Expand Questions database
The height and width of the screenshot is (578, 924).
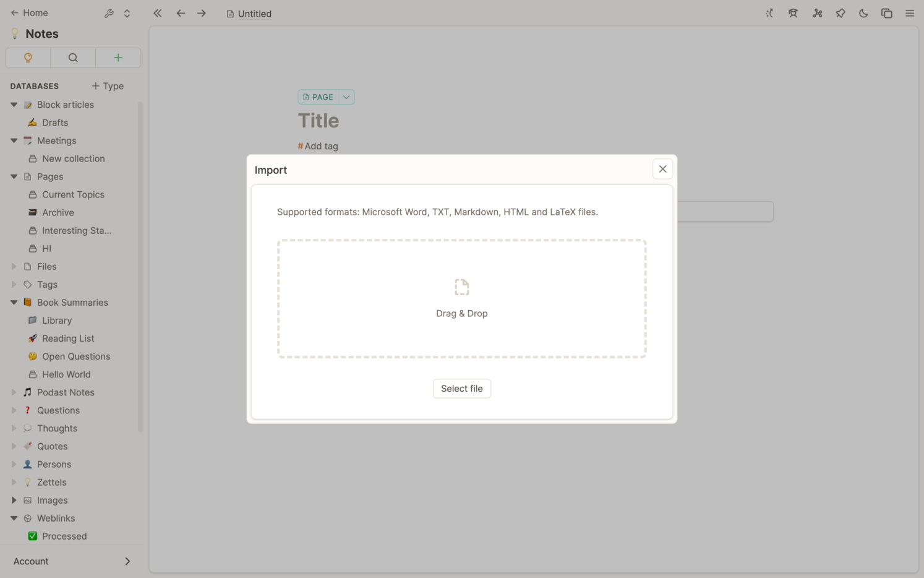coord(14,410)
